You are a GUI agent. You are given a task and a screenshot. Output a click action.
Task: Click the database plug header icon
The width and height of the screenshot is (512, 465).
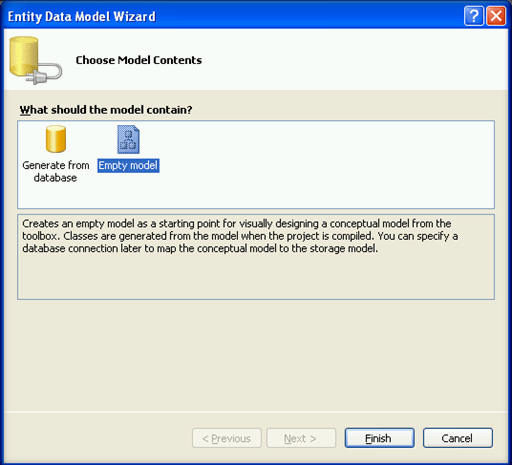(36, 60)
